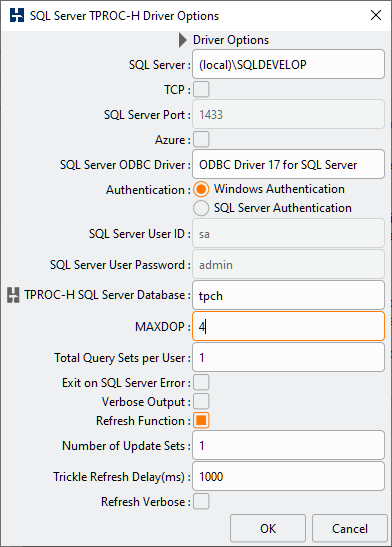Click the SQL Server User ID field
Screen dimensions: 392x547
click(x=288, y=233)
